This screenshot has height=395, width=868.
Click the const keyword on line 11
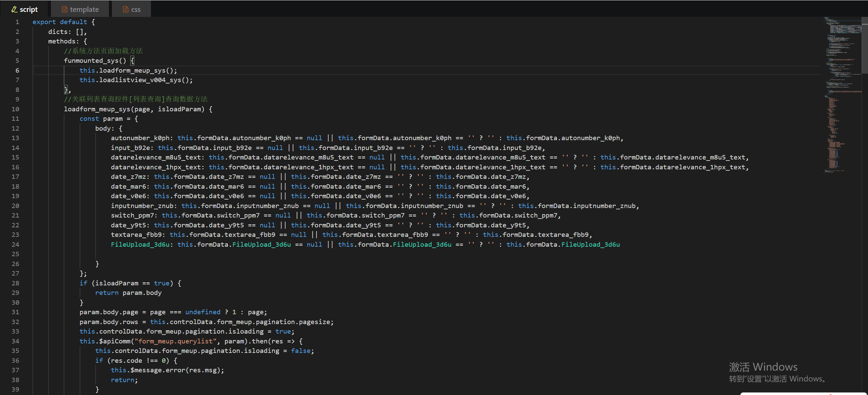(89, 119)
